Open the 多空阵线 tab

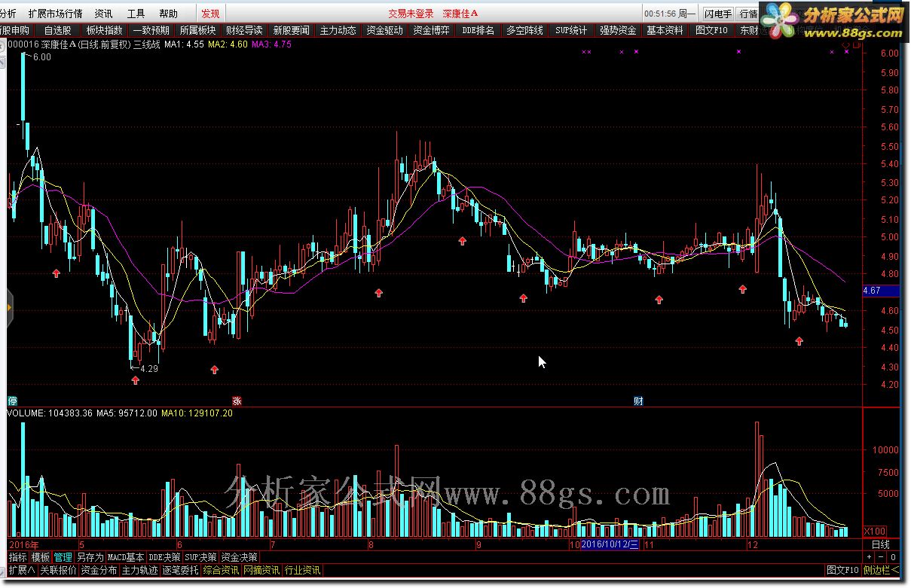click(x=524, y=30)
